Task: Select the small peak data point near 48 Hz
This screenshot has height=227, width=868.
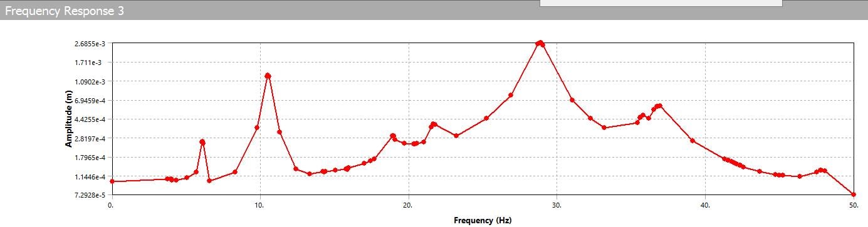Action: 821,169
